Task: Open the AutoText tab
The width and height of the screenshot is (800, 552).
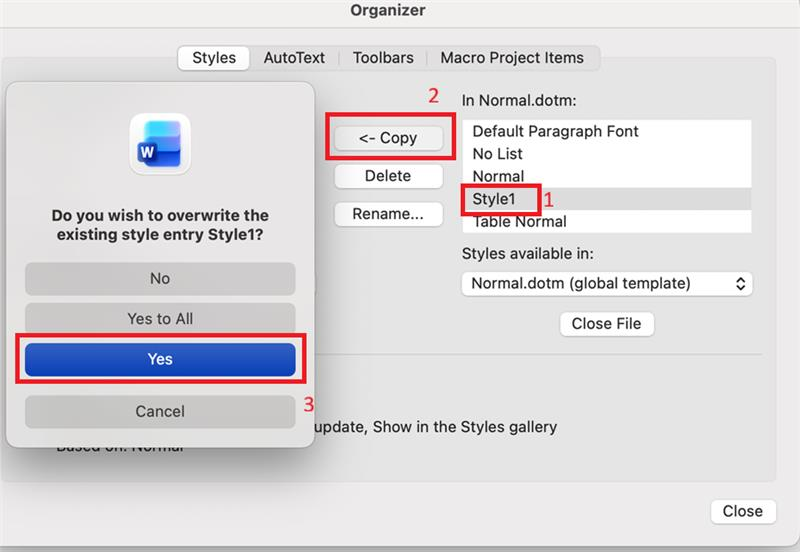Action: 294,58
